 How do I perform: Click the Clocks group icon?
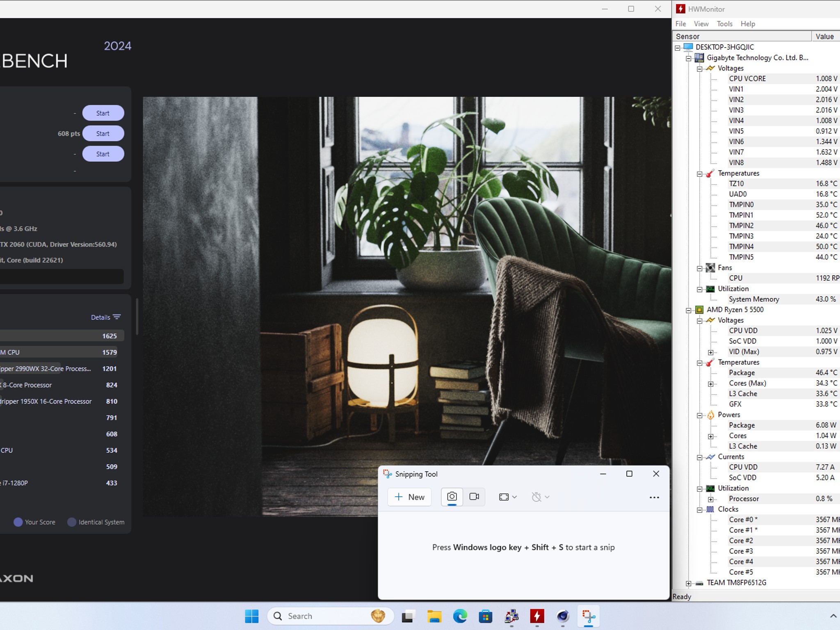click(x=710, y=509)
